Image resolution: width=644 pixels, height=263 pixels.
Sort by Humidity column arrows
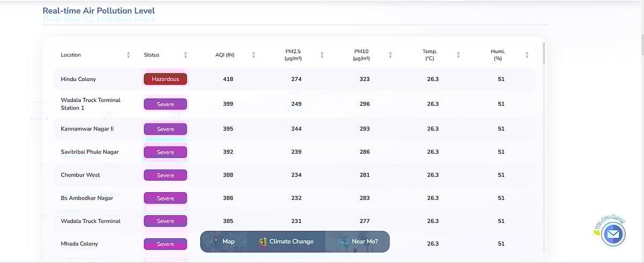click(527, 55)
